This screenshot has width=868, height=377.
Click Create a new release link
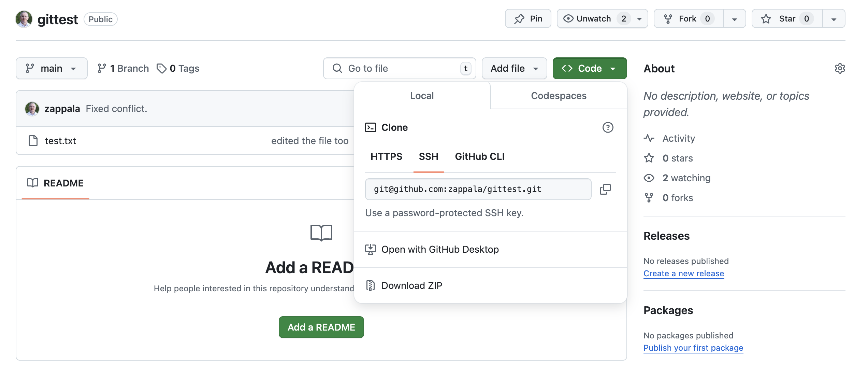pyautogui.click(x=684, y=272)
